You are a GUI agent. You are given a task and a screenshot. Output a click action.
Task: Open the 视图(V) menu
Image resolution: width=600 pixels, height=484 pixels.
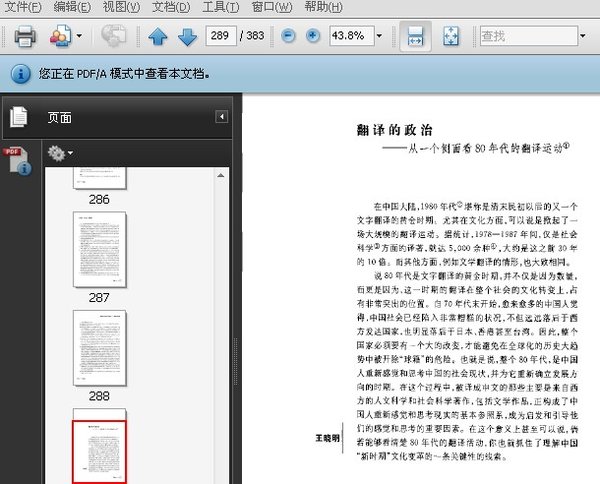pyautogui.click(x=120, y=7)
